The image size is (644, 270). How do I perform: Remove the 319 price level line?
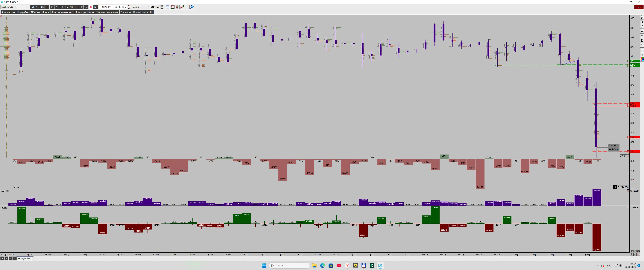click(x=628, y=61)
